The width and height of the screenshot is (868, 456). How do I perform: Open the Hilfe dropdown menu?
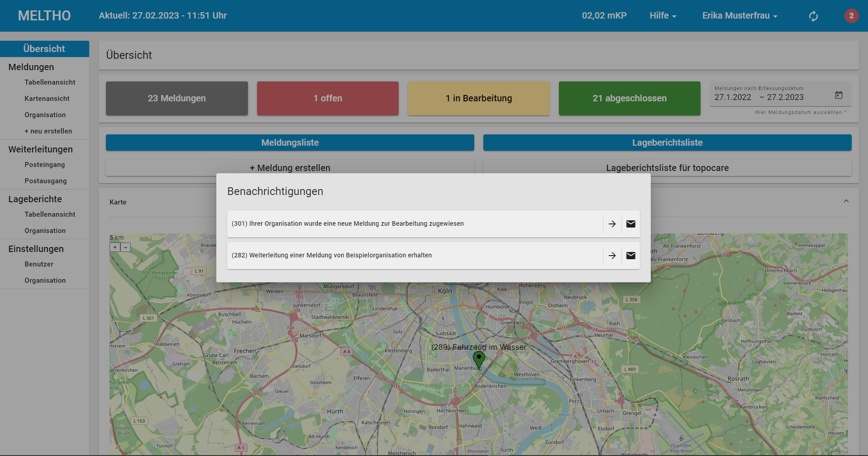[x=663, y=16]
